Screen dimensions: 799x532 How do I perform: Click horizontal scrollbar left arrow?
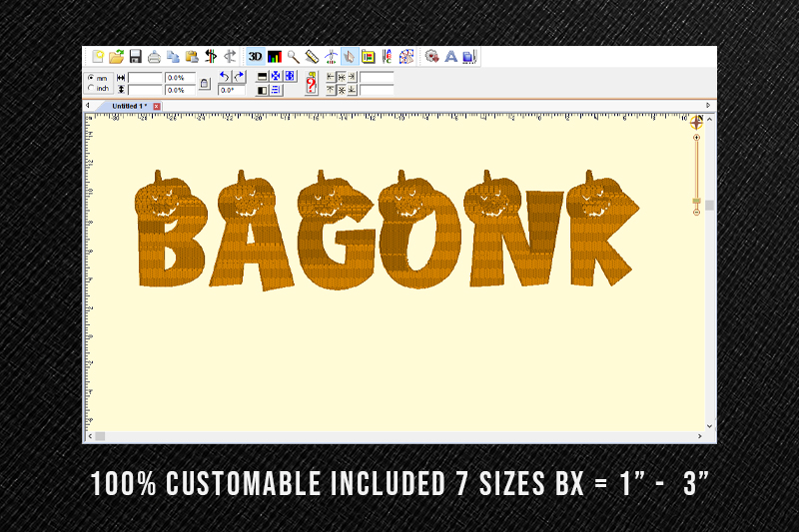(90, 436)
